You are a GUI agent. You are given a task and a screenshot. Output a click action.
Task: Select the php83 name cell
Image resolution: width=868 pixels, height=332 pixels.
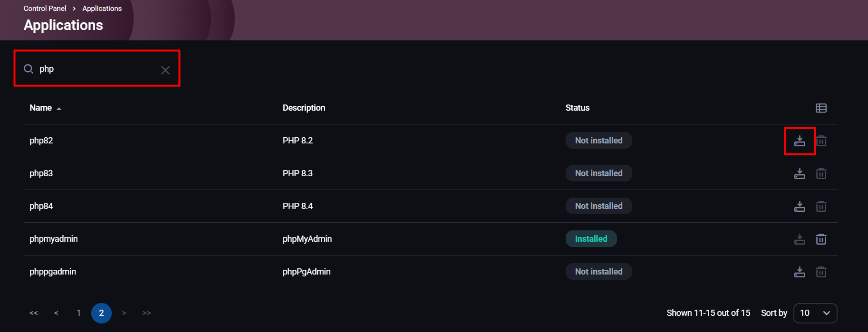point(41,173)
